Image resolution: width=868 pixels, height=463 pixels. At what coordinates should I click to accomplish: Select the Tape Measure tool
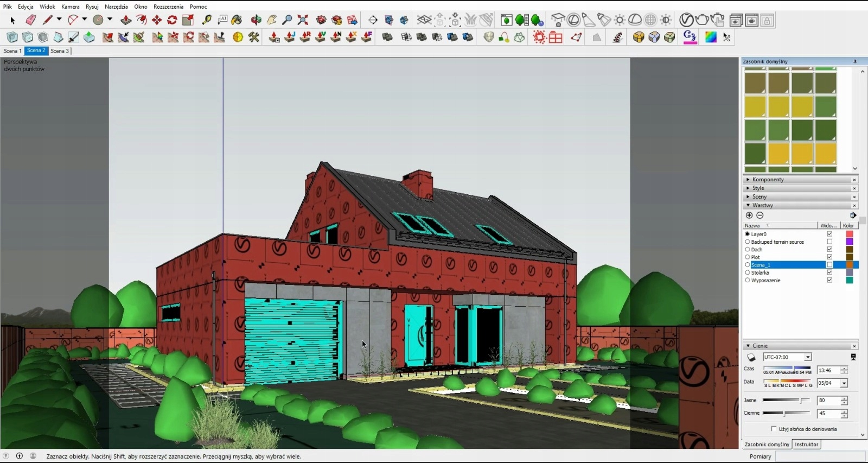[207, 20]
